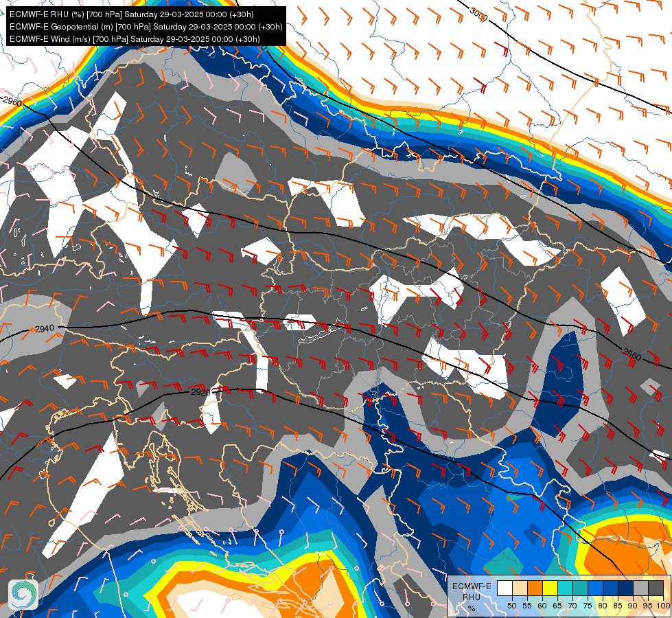Viewport: 672px width, 618px height.
Task: Select the ECMWF-E RHU (%) title line
Action: pyautogui.click(x=132, y=14)
